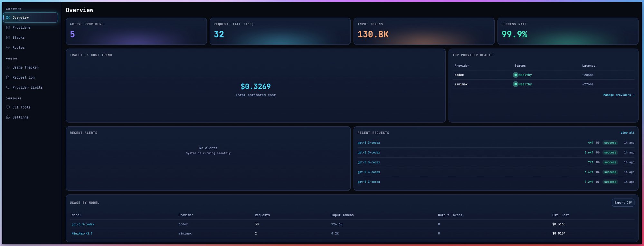Viewport: 644px width, 246px height.
Task: Click the Settings gear icon
Action: click(x=8, y=117)
